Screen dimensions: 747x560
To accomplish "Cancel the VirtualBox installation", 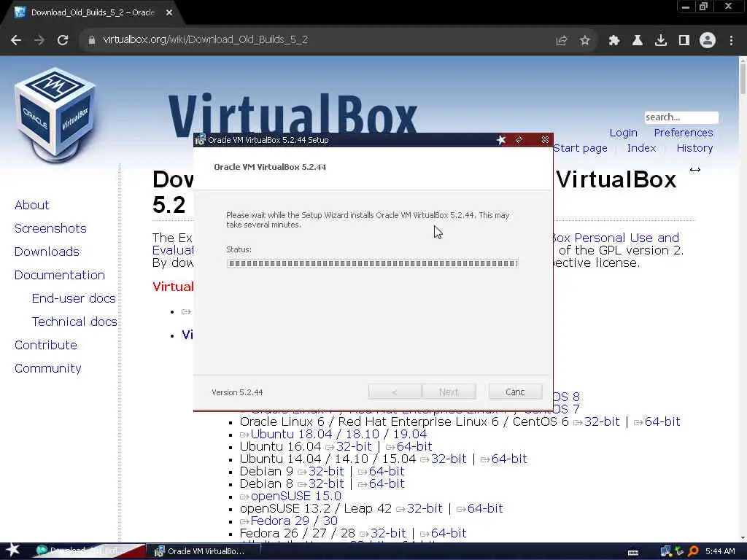I will tap(515, 392).
